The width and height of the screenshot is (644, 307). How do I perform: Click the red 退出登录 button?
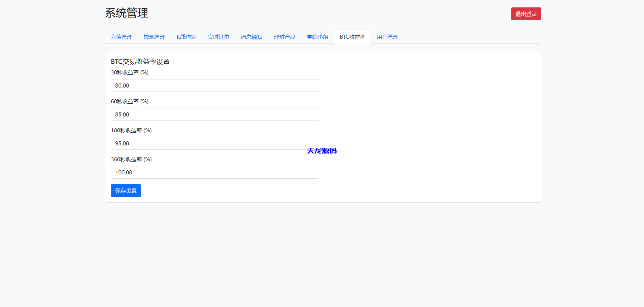point(526,14)
